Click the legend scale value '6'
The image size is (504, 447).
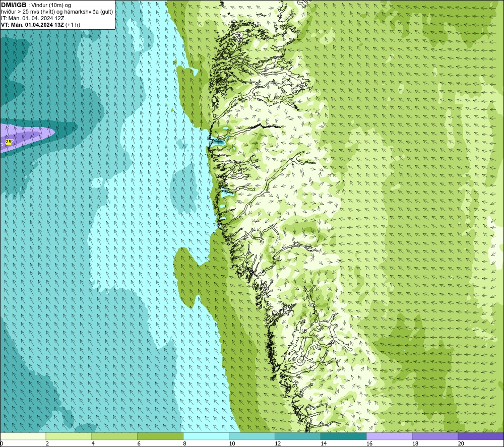click(x=139, y=444)
